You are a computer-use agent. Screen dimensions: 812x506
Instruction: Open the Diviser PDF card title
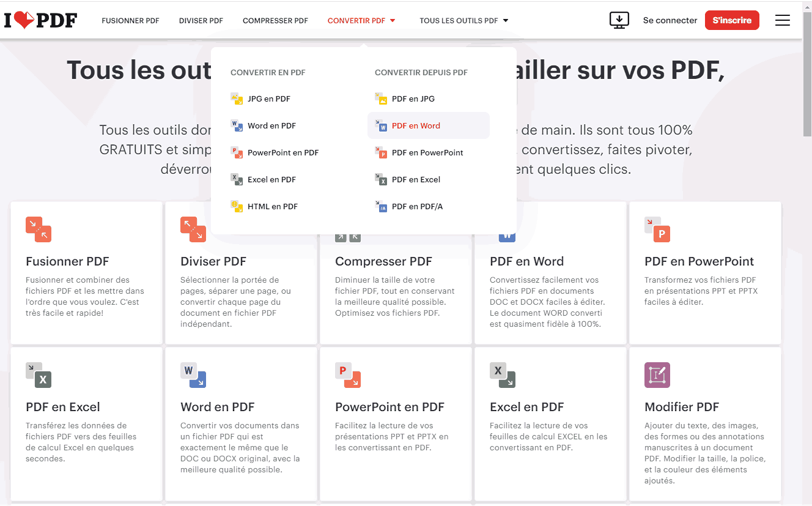213,261
